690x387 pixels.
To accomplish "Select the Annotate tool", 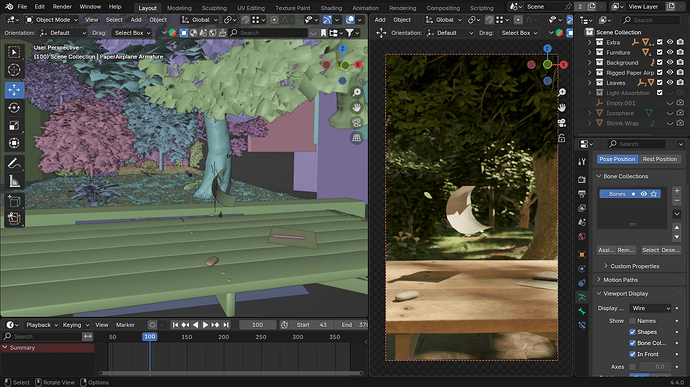I will [14, 163].
